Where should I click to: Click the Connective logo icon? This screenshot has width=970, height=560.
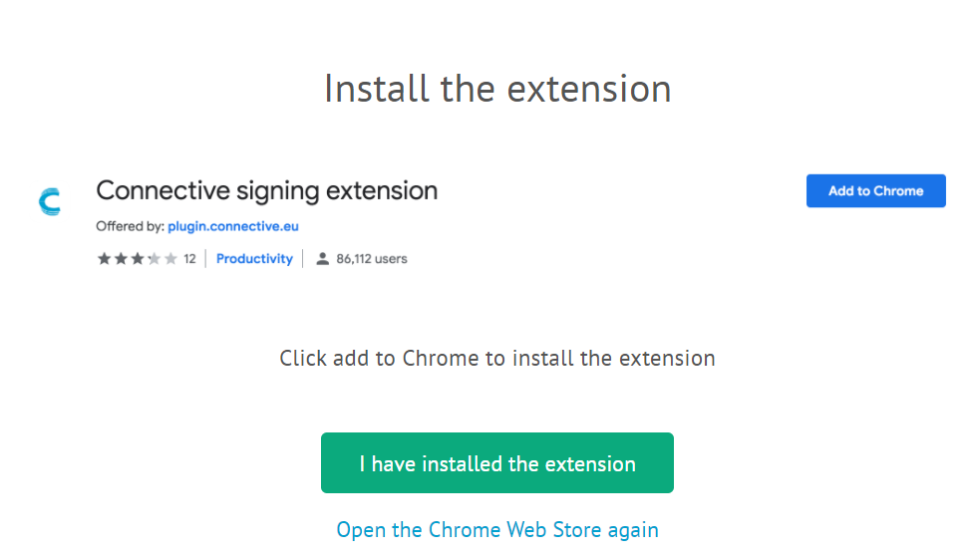coord(49,202)
